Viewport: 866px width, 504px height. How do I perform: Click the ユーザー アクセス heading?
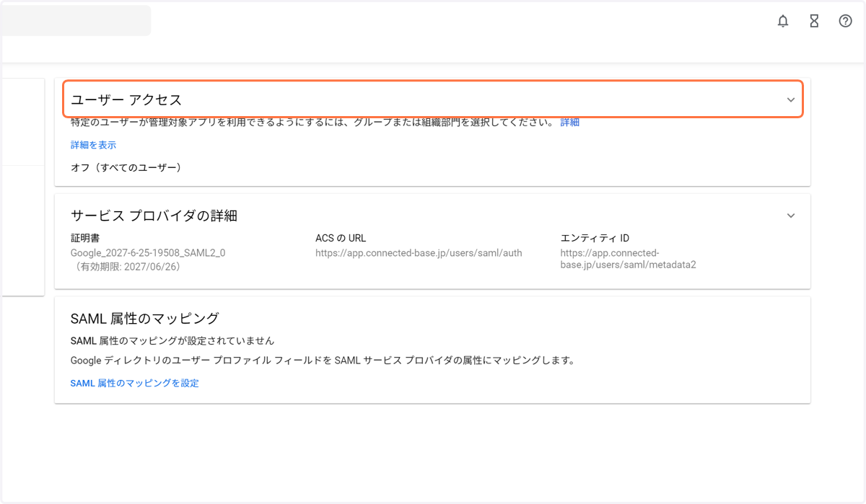tap(126, 100)
